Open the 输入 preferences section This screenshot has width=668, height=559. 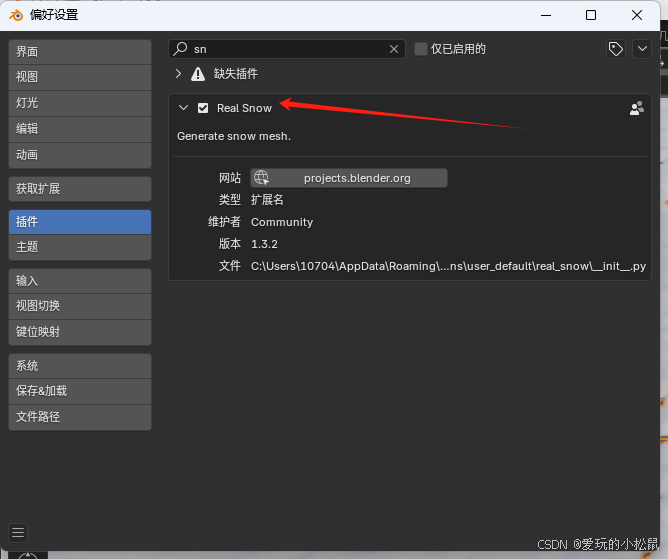(80, 281)
